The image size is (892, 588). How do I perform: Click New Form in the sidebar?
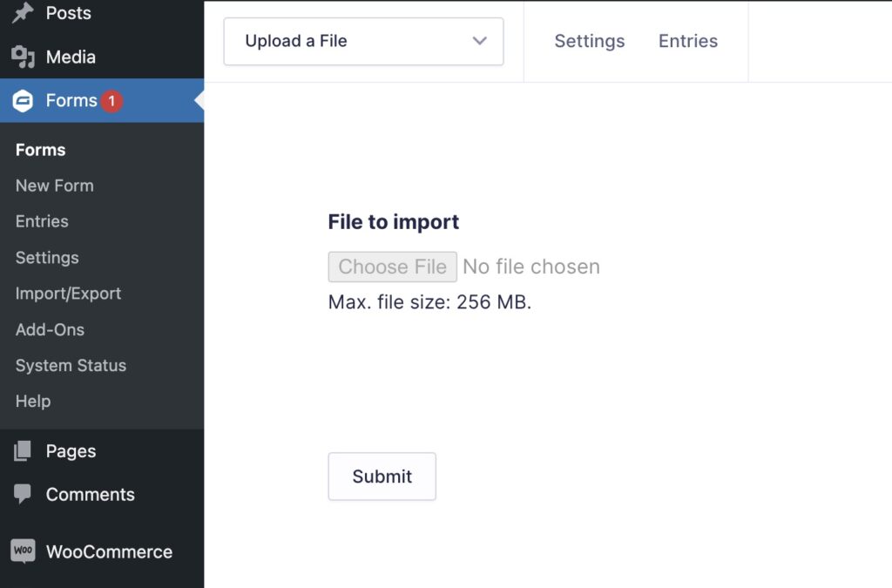pos(54,185)
